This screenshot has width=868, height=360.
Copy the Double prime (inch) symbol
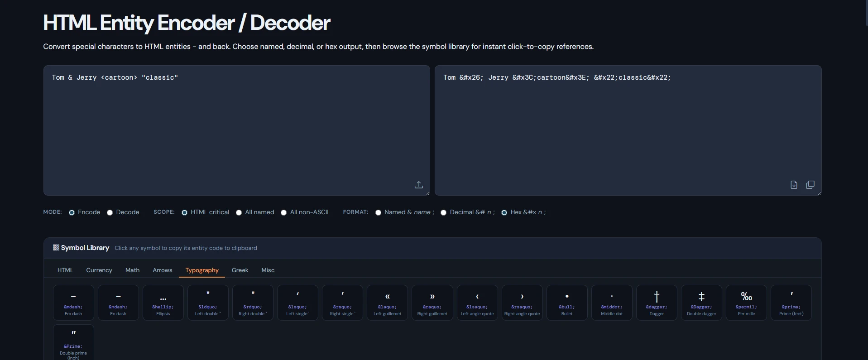point(73,343)
